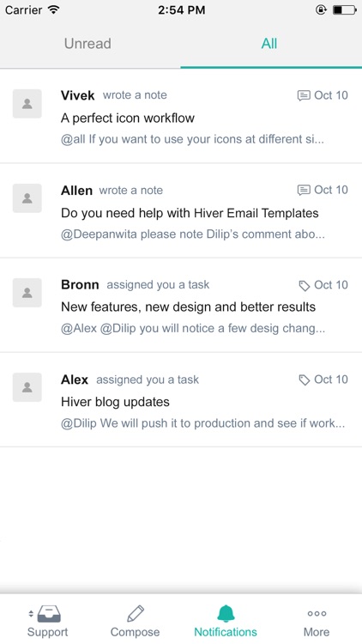Select the Notifications bell icon
The height and width of the screenshot is (644, 362).
tap(226, 614)
